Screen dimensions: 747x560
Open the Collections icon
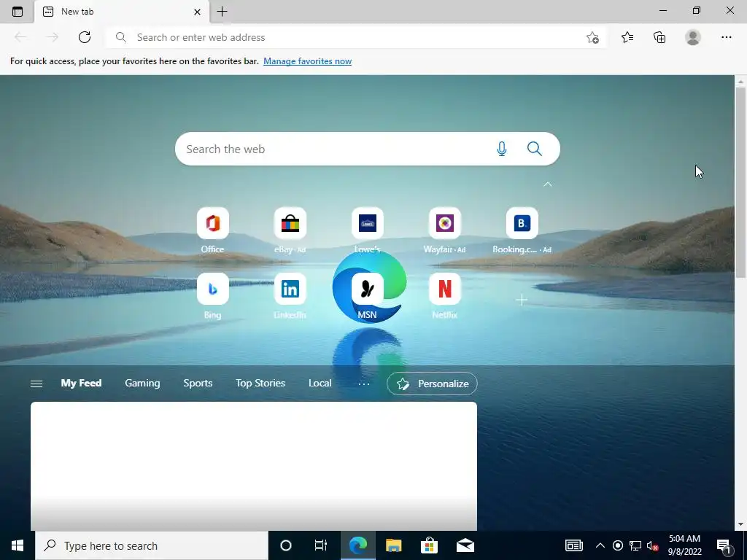click(659, 37)
